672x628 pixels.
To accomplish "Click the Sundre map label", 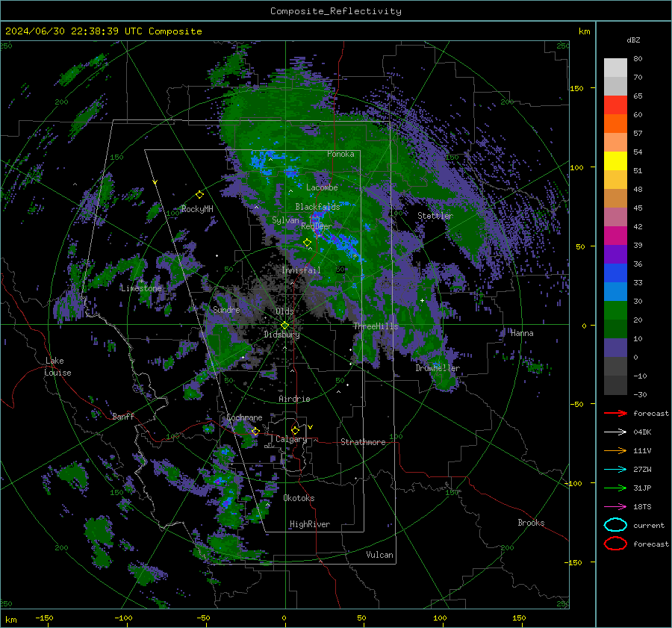I will [x=226, y=309].
